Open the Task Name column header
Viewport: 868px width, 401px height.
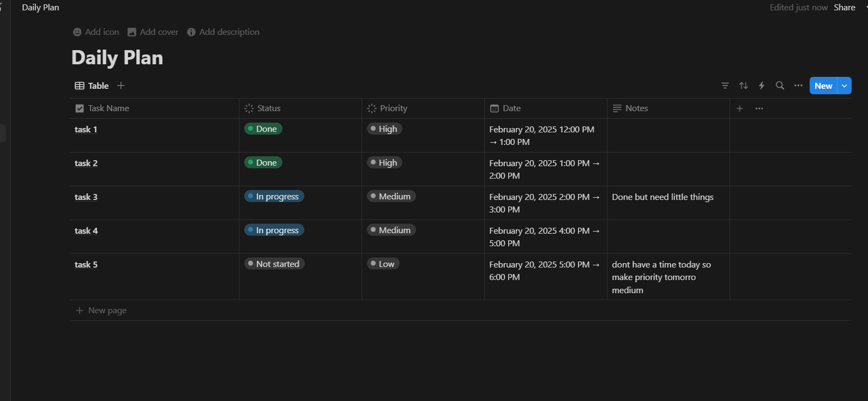point(154,108)
